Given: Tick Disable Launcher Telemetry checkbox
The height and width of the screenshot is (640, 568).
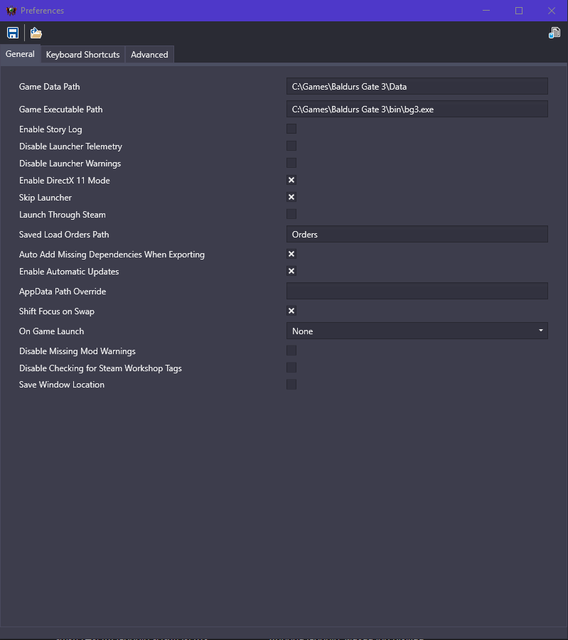Looking at the screenshot, I should pyautogui.click(x=291, y=146).
